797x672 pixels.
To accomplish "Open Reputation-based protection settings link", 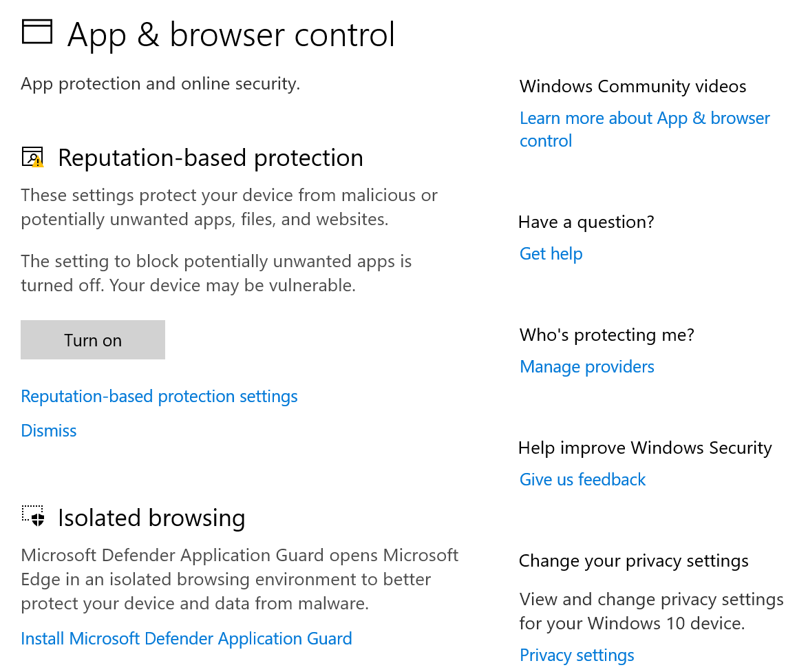I will click(x=159, y=397).
